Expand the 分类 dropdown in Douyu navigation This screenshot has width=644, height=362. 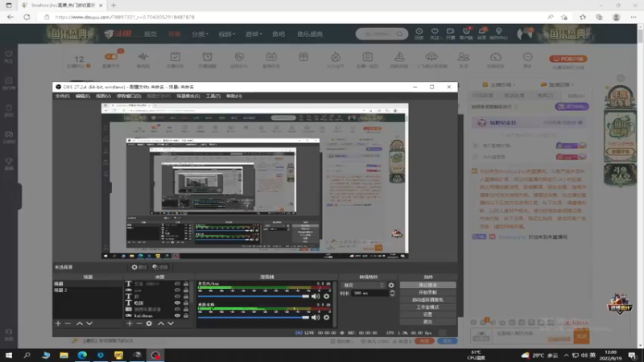tap(200, 34)
